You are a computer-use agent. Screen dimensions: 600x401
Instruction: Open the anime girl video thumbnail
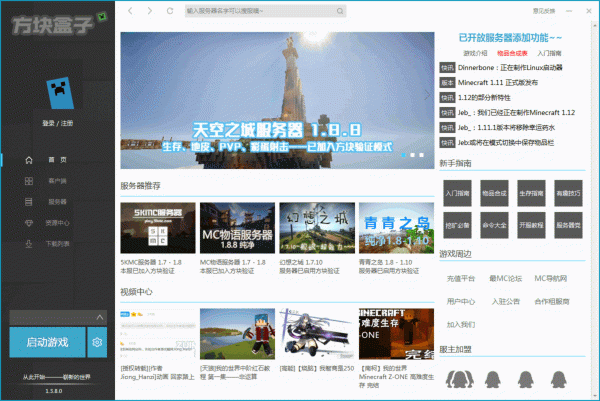[x=317, y=334]
